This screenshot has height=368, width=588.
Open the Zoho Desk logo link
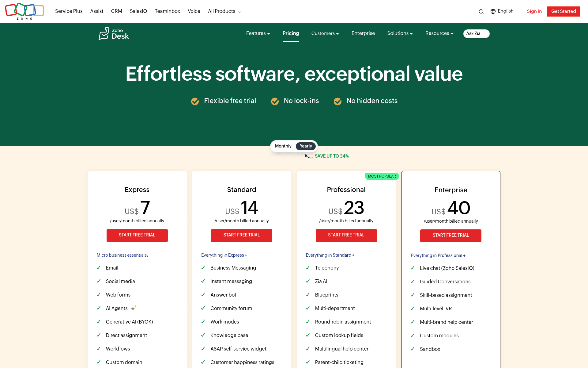pyautogui.click(x=114, y=34)
